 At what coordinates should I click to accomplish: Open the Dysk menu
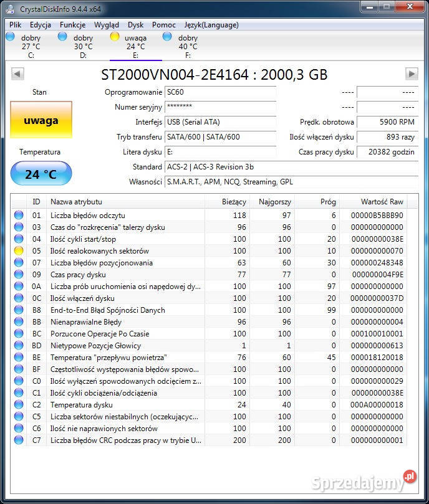pos(135,25)
